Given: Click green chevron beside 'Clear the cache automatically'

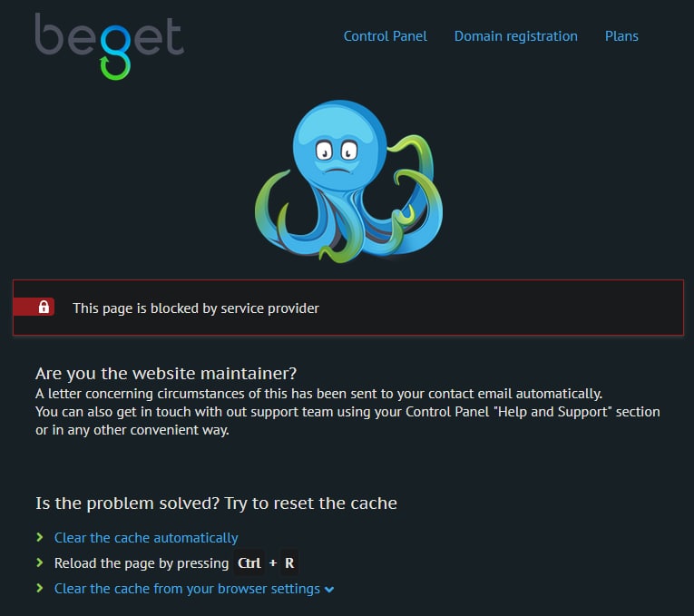Looking at the screenshot, I should click(x=40, y=537).
